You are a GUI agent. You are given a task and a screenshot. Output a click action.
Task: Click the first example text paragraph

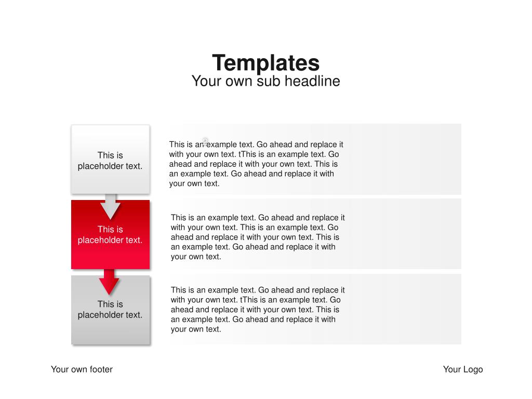click(256, 164)
